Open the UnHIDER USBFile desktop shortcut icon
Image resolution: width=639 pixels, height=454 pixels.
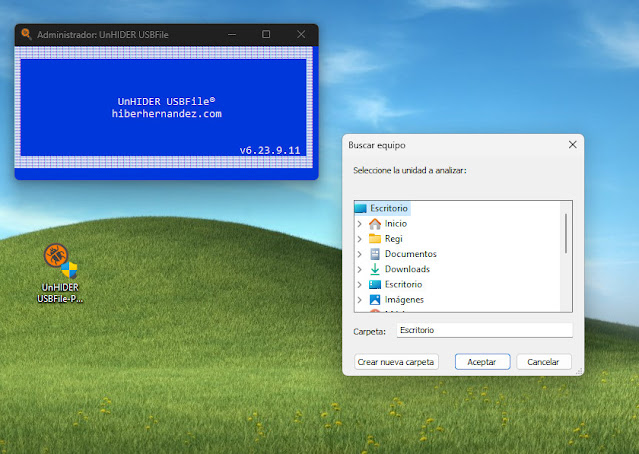click(x=60, y=273)
